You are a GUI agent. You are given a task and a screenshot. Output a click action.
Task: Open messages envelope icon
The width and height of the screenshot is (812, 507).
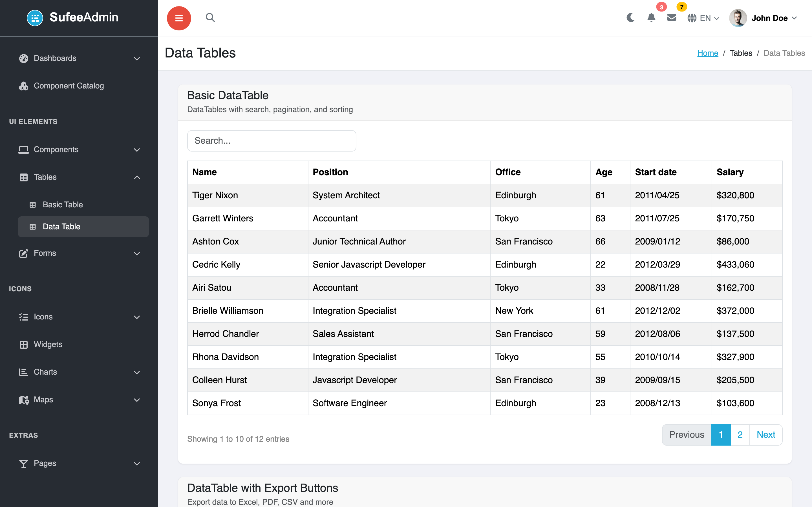(671, 18)
